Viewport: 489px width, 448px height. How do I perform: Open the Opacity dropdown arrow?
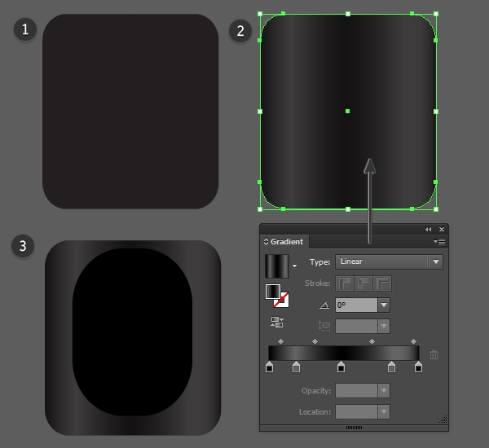click(x=384, y=391)
